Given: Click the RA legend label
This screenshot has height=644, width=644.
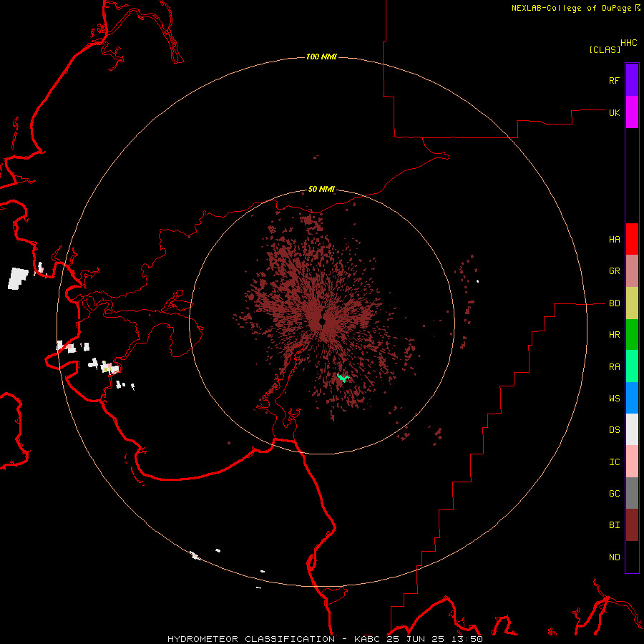Looking at the screenshot, I should 614,367.
